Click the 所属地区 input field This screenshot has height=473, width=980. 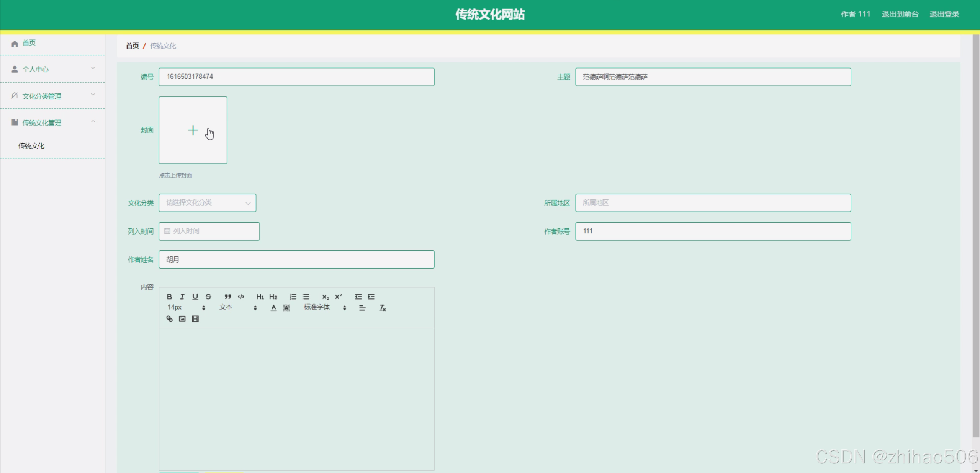tap(713, 203)
